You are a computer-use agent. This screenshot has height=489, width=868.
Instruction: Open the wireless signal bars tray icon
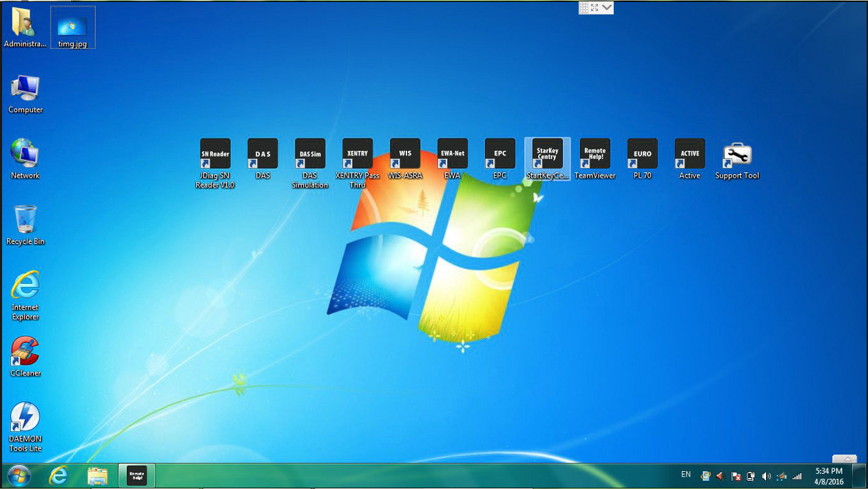coord(797,476)
